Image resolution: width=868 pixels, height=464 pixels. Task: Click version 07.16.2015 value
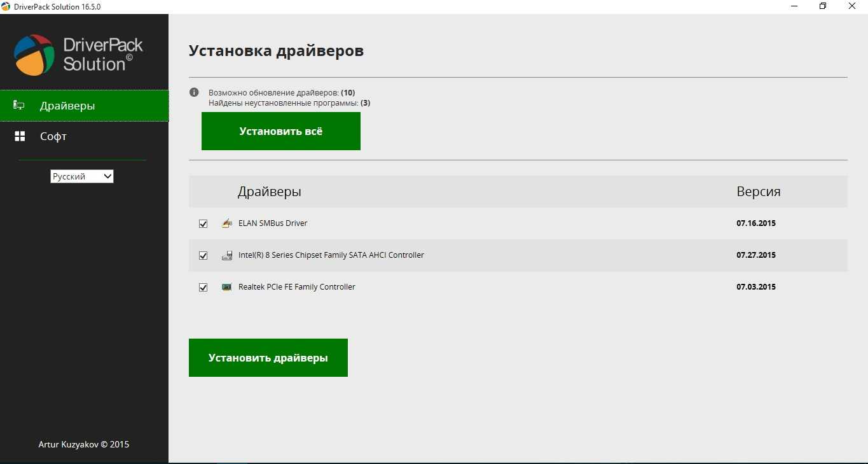(756, 223)
